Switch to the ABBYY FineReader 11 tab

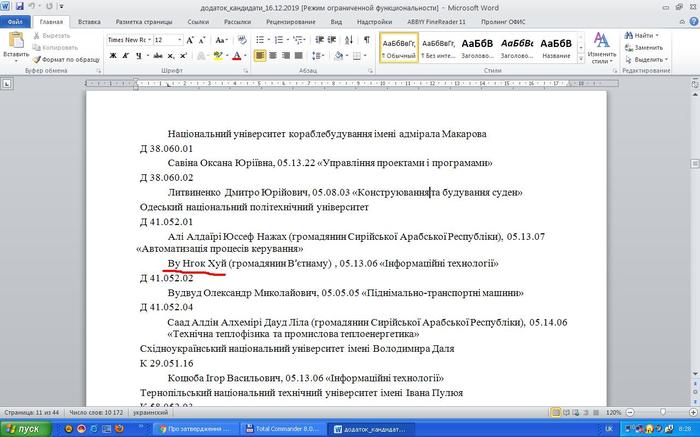tap(436, 21)
